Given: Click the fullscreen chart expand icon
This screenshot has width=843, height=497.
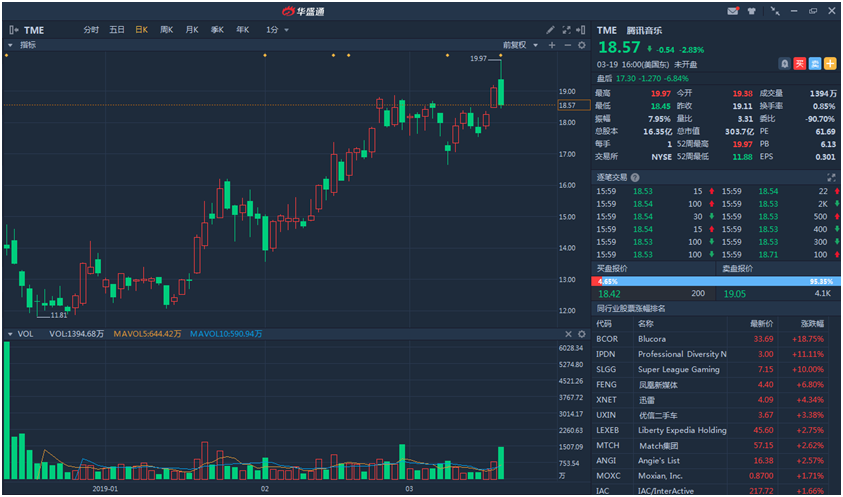Looking at the screenshot, I should click(566, 30).
